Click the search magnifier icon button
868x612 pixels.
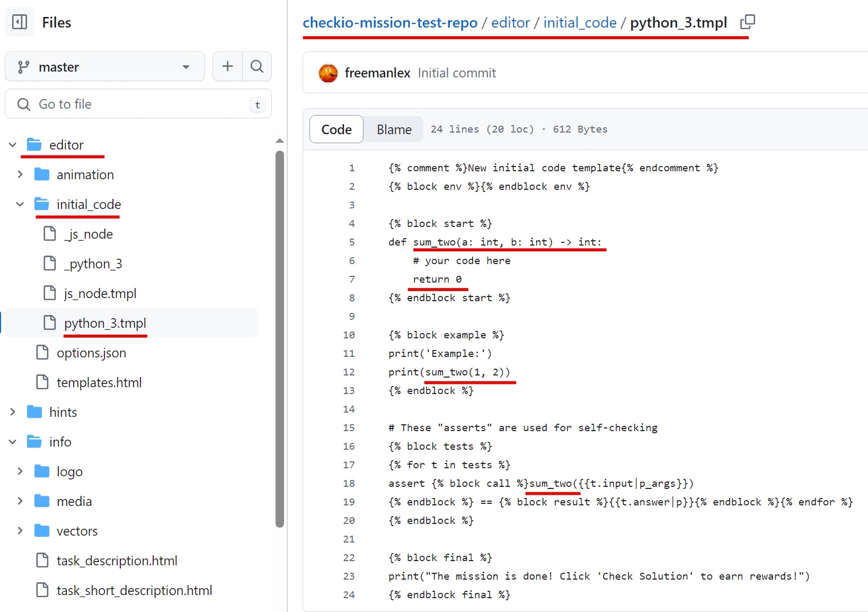(257, 66)
